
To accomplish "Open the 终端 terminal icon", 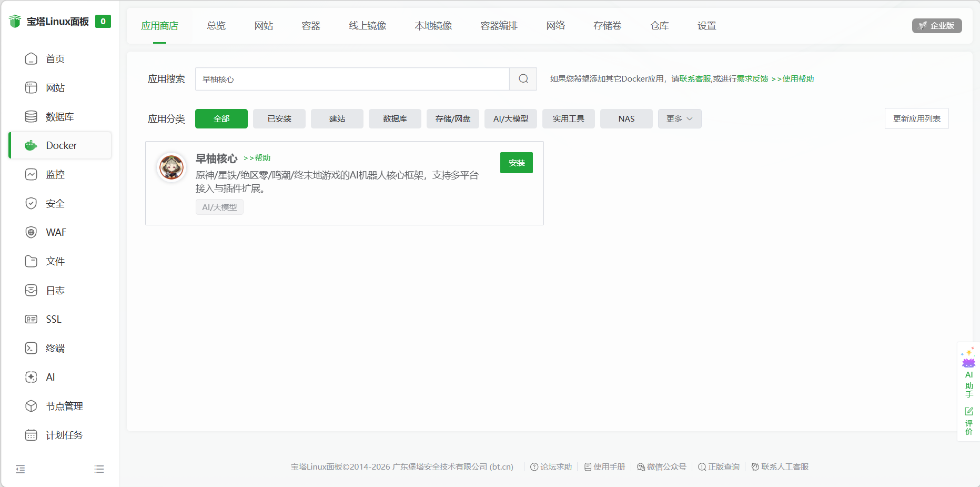I will [31, 348].
